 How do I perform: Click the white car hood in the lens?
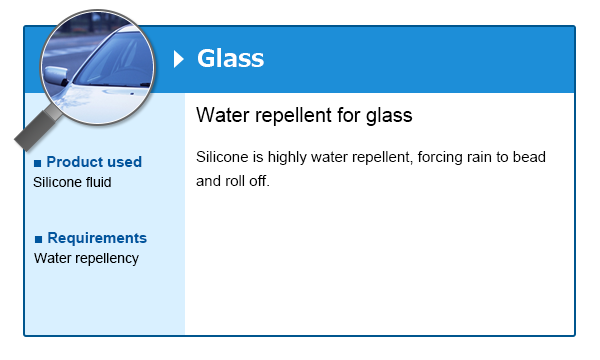coord(107,101)
